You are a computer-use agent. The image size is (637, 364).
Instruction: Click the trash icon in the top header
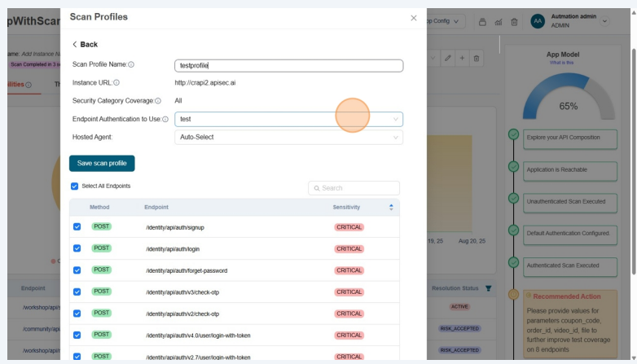(x=514, y=21)
